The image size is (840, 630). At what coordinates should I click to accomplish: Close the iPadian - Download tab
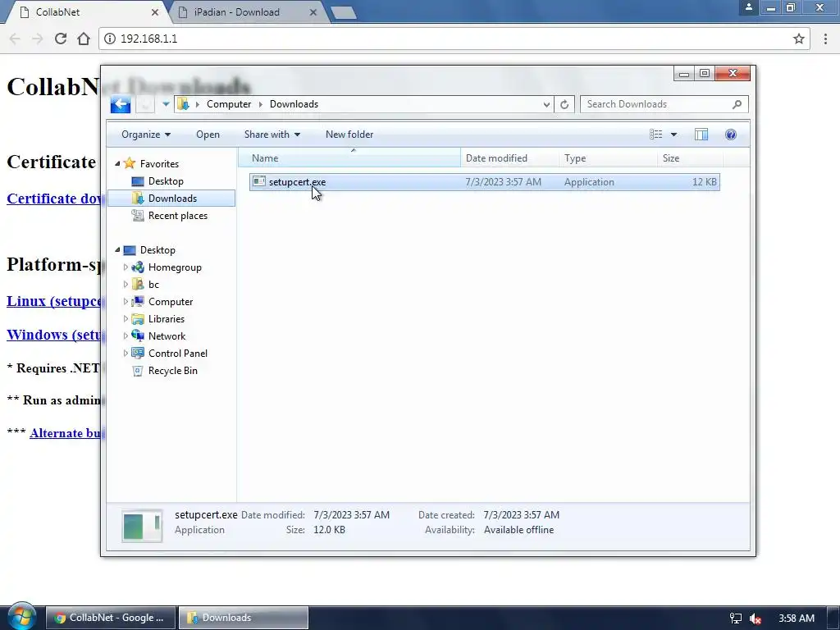(313, 11)
